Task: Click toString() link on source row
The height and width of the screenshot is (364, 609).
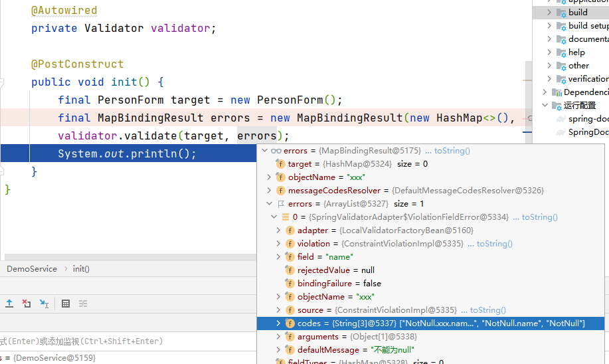Action: click(488, 310)
